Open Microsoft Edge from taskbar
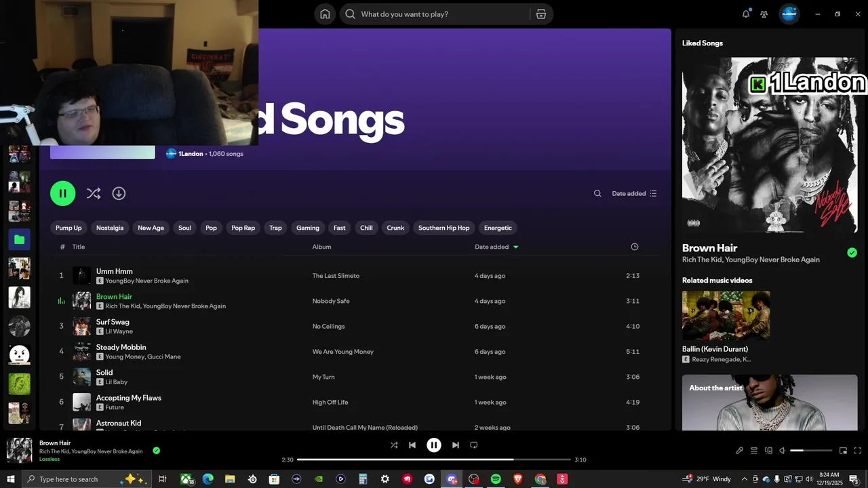868x488 pixels. click(208, 479)
